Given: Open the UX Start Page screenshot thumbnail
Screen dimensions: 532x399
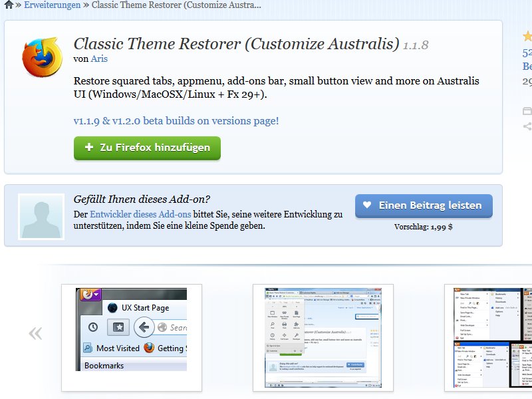Looking at the screenshot, I should [132, 338].
